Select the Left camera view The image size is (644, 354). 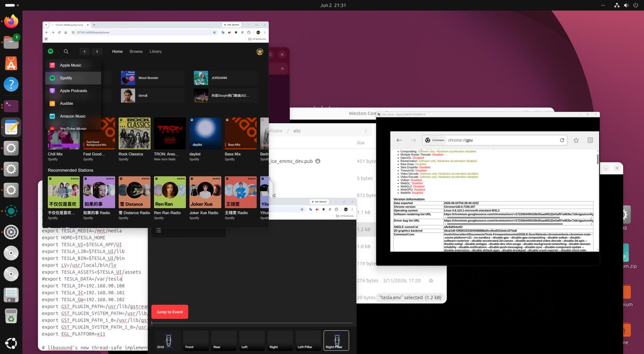click(x=252, y=341)
